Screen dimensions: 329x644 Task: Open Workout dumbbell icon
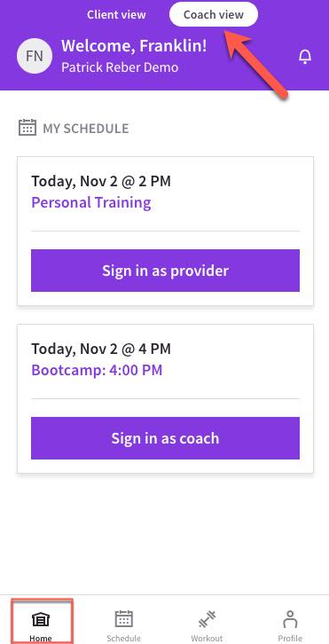tap(207, 619)
